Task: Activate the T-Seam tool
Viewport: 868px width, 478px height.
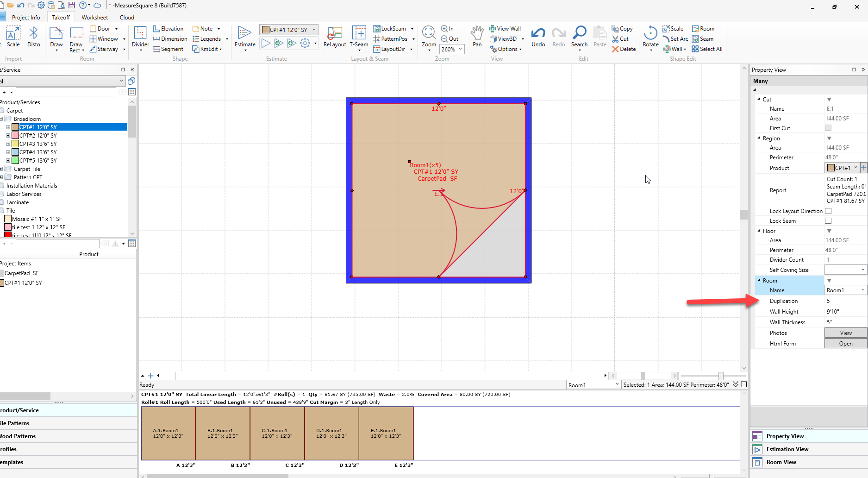Action: coord(359,37)
